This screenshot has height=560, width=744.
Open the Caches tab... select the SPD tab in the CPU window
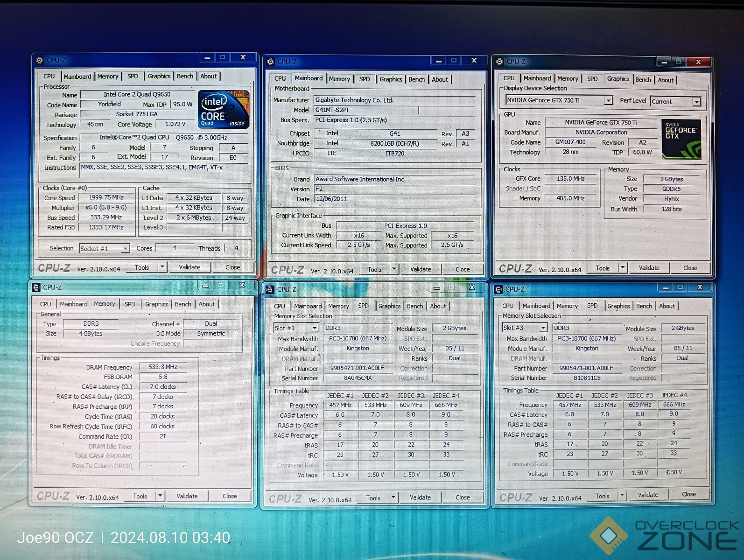[133, 76]
